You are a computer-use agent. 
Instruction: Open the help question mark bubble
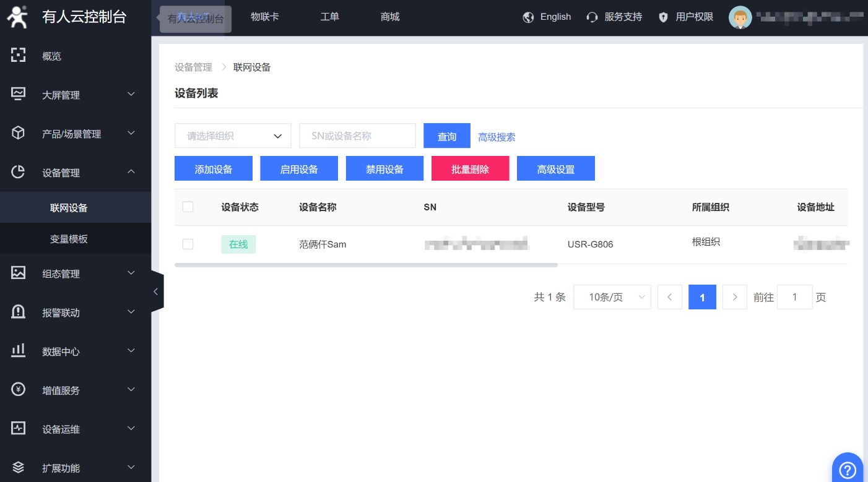tap(848, 469)
